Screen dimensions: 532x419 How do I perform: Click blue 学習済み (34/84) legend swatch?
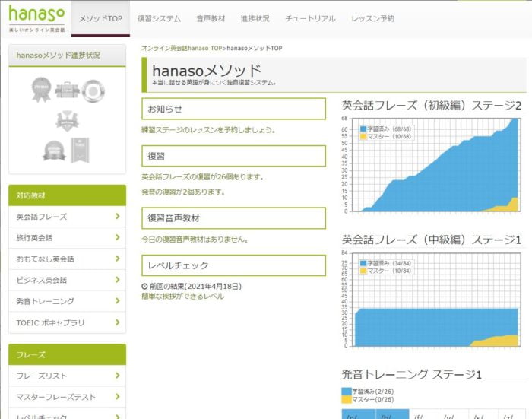coord(363,263)
